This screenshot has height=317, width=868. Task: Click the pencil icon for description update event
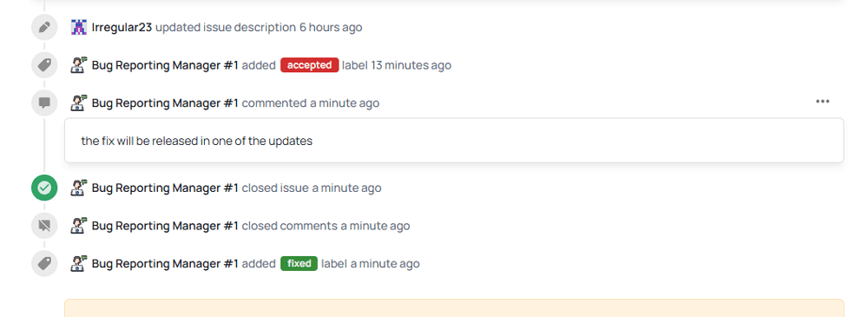(44, 27)
